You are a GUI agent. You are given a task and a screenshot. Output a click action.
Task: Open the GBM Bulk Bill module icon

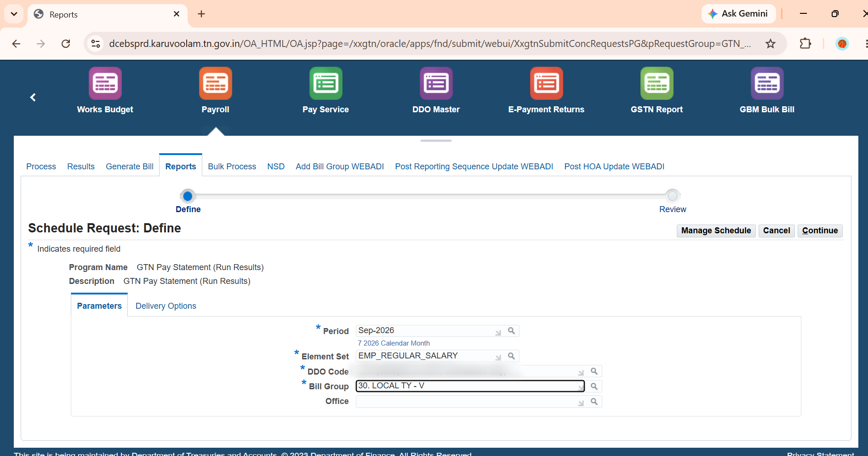767,83
